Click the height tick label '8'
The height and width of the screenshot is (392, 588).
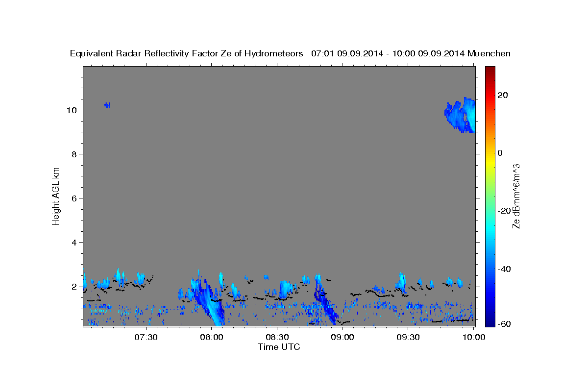point(74,154)
